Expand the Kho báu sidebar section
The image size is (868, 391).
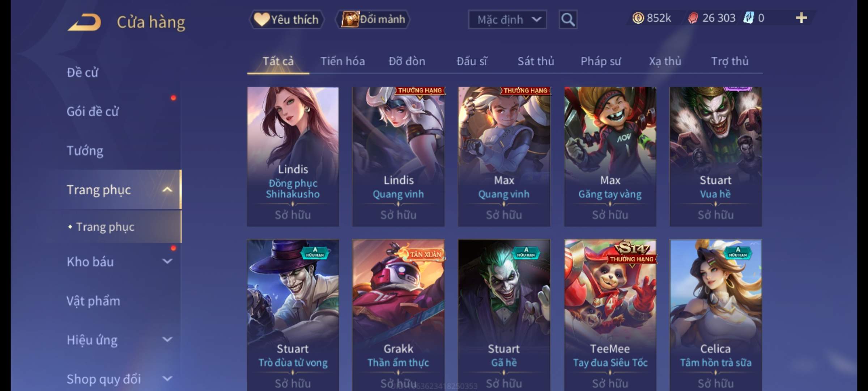167,261
